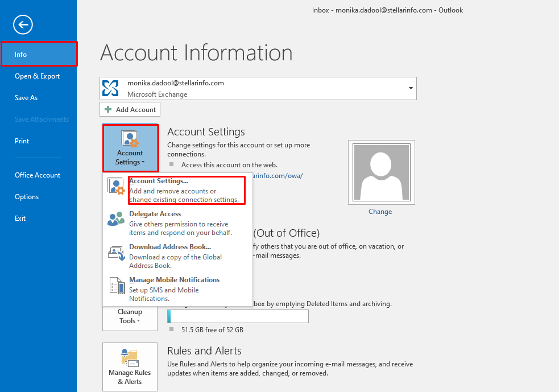559x392 pixels.
Task: Open the Account Settings dropdown button
Action: pyautogui.click(x=130, y=148)
